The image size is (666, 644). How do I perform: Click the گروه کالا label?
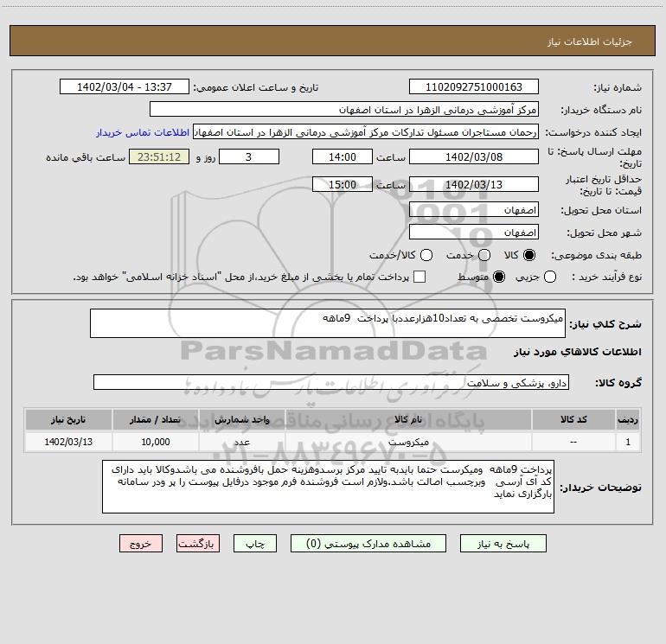coord(618,382)
